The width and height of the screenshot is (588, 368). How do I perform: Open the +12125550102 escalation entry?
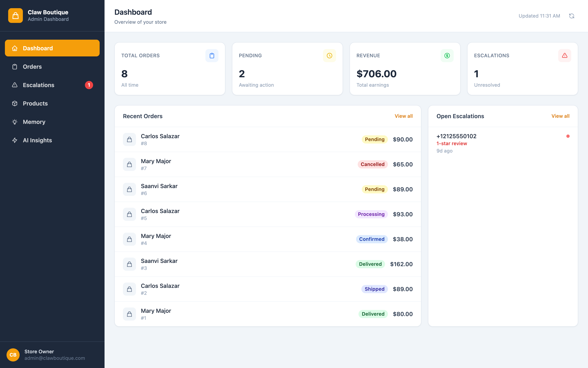coord(503,143)
